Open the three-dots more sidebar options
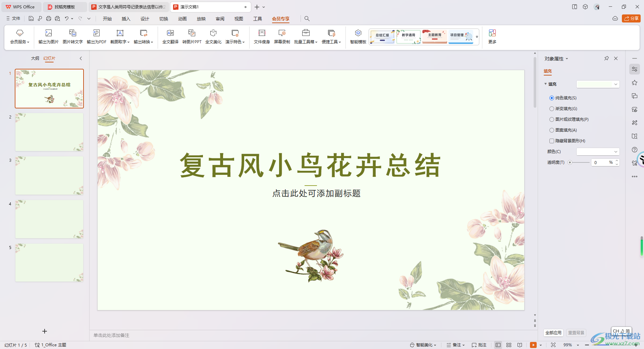Image resolution: width=644 pixels, height=349 pixels. point(635,177)
